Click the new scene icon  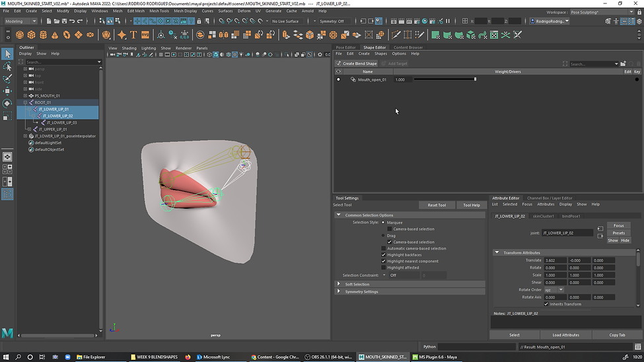tap(49, 21)
